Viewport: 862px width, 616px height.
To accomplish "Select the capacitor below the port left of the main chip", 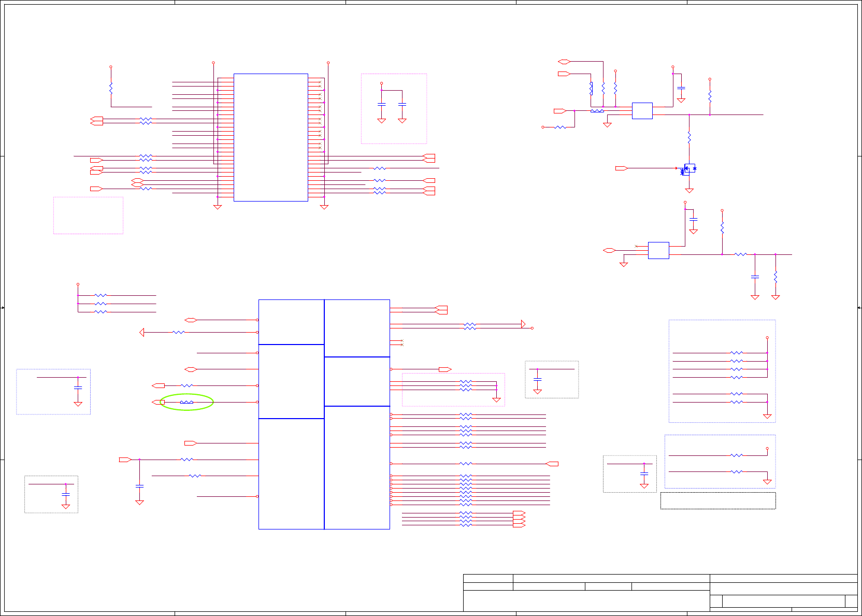I will click(x=139, y=486).
